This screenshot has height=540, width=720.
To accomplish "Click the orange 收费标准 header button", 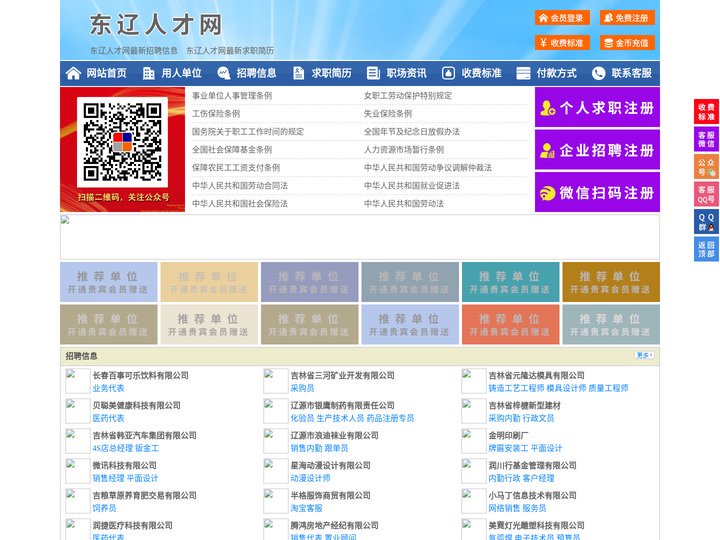I will click(x=562, y=43).
